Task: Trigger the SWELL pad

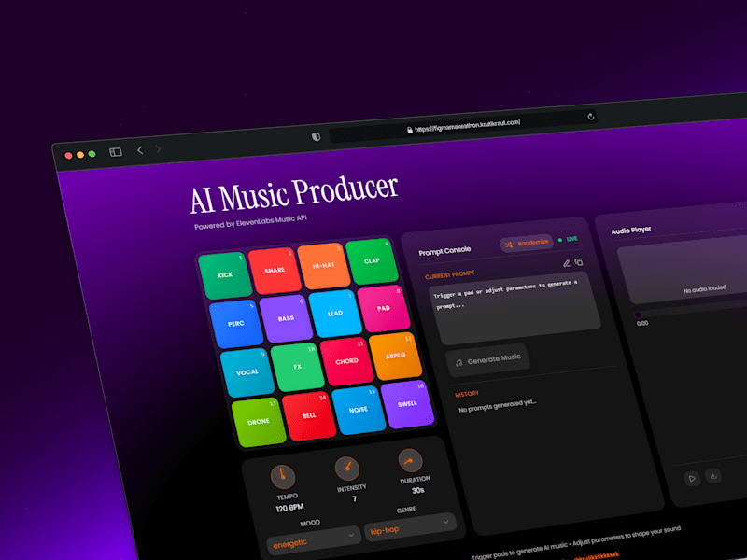Action: tap(407, 404)
